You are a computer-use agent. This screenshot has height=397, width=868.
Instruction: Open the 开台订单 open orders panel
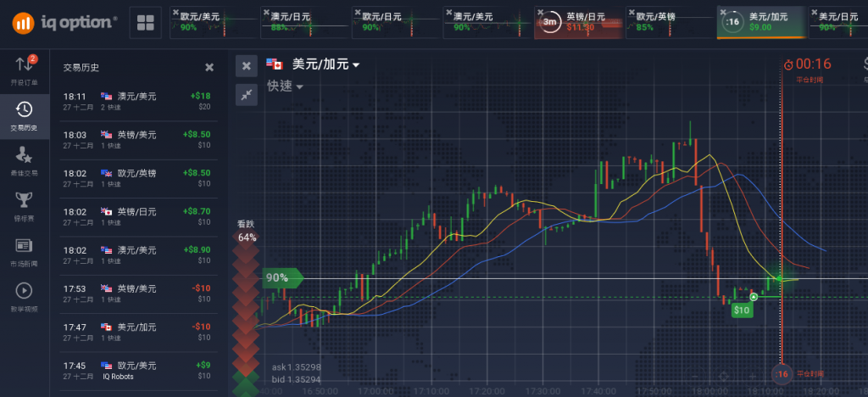[x=24, y=70]
